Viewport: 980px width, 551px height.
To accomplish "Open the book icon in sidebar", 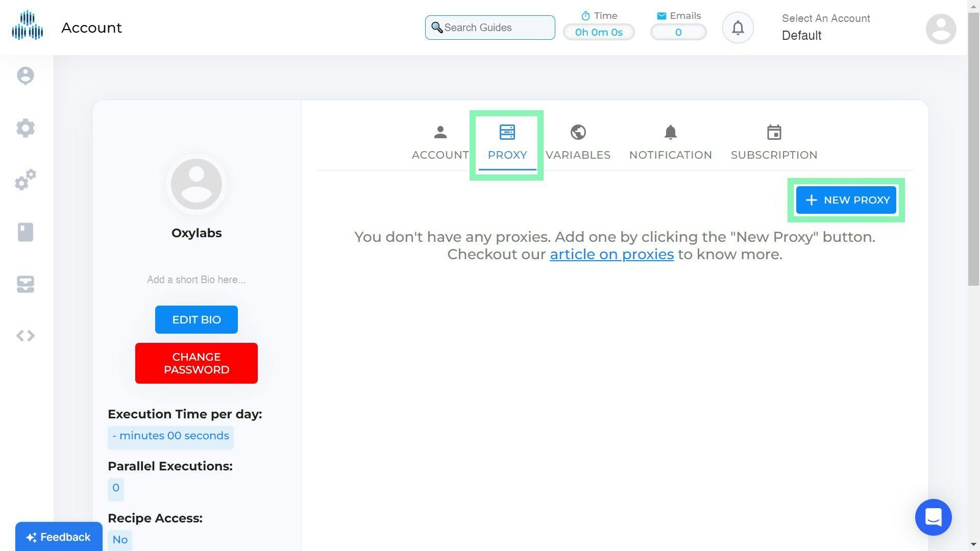I will point(26,232).
